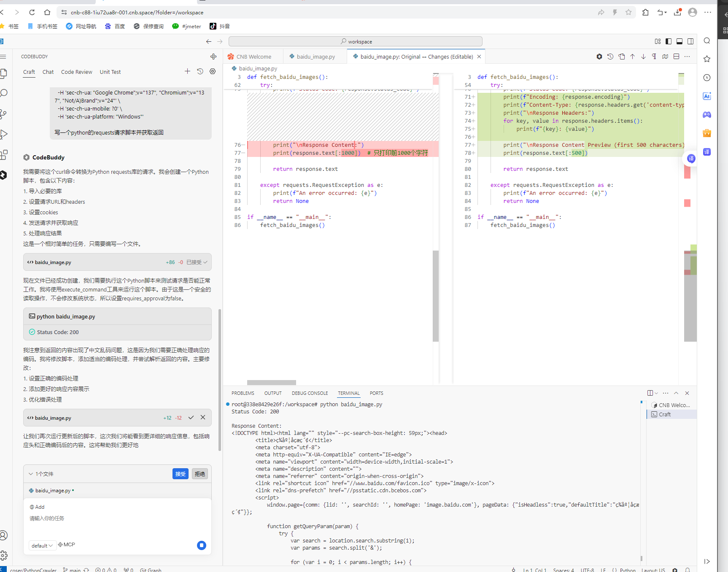This screenshot has width=728, height=572.
Task: Select the TERMINAL panel tab
Action: [x=349, y=393]
